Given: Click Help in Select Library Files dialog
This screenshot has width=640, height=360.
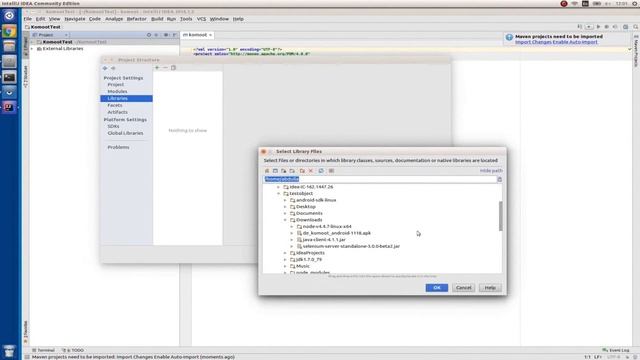Looking at the screenshot, I should pos(490,288).
